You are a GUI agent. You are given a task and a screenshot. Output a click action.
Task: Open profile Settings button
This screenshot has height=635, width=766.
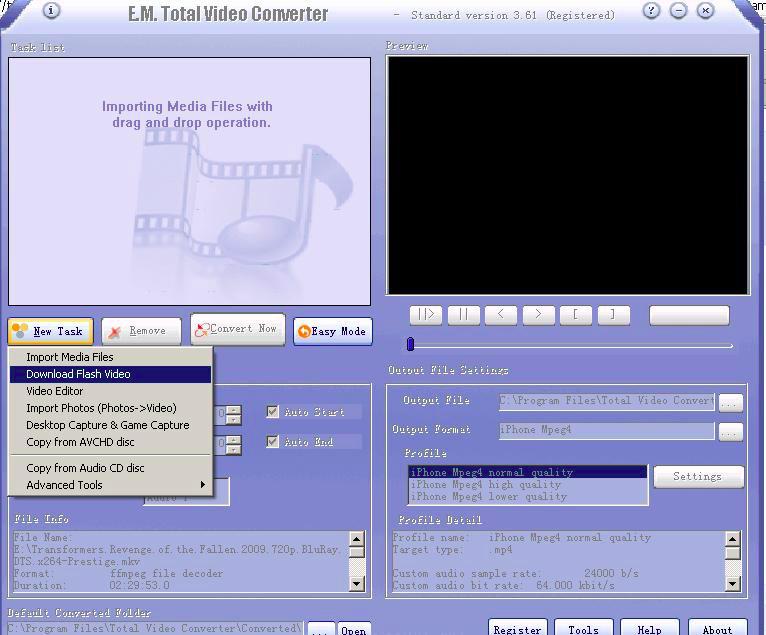pyautogui.click(x=698, y=477)
